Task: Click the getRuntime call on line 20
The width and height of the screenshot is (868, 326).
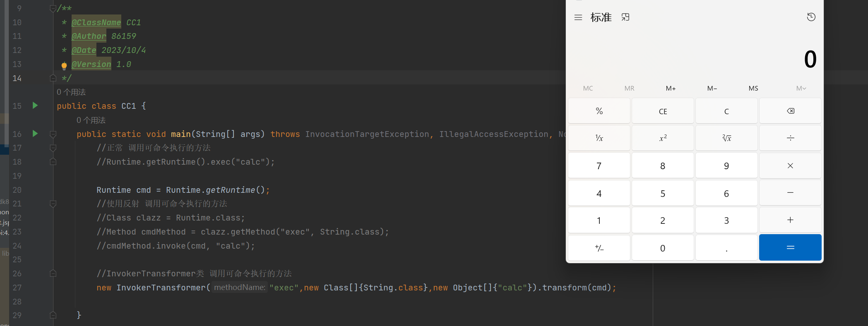Action: (231, 190)
